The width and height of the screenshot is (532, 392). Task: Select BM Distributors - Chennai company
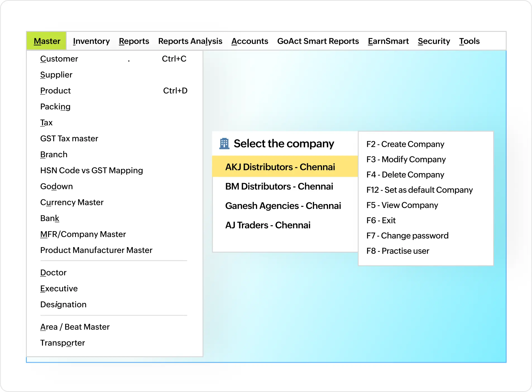(279, 186)
